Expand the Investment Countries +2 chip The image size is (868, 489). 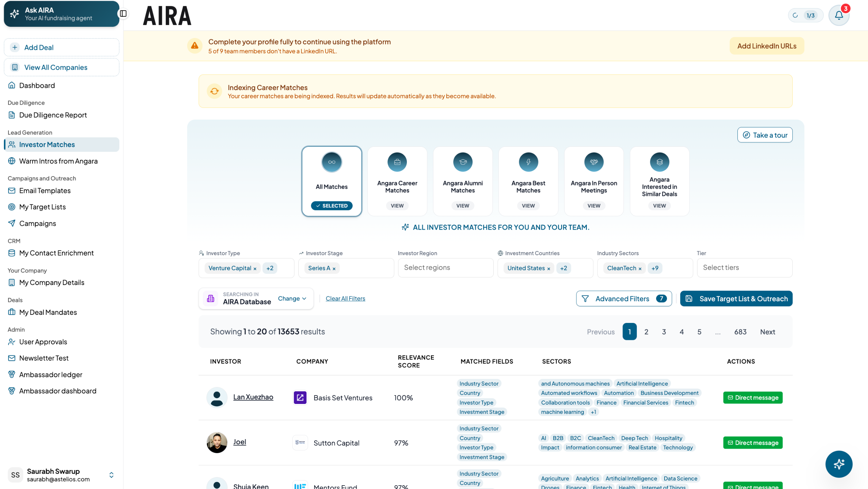(564, 268)
